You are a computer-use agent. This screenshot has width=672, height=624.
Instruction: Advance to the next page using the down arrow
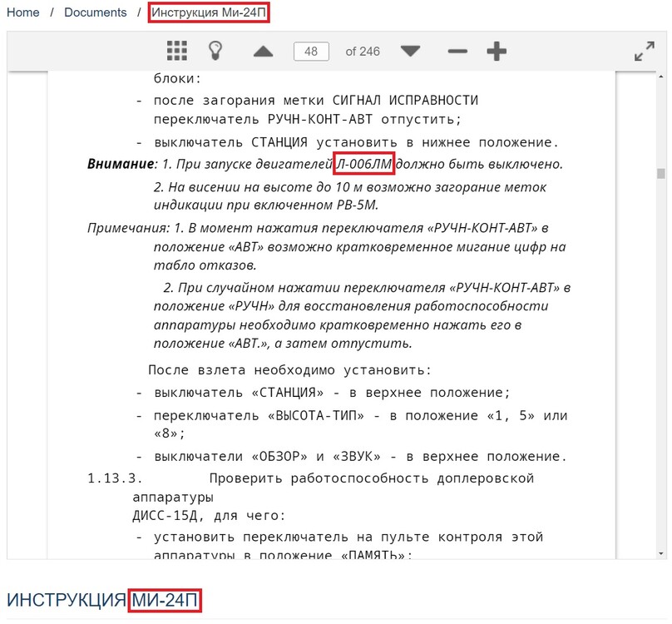point(409,51)
